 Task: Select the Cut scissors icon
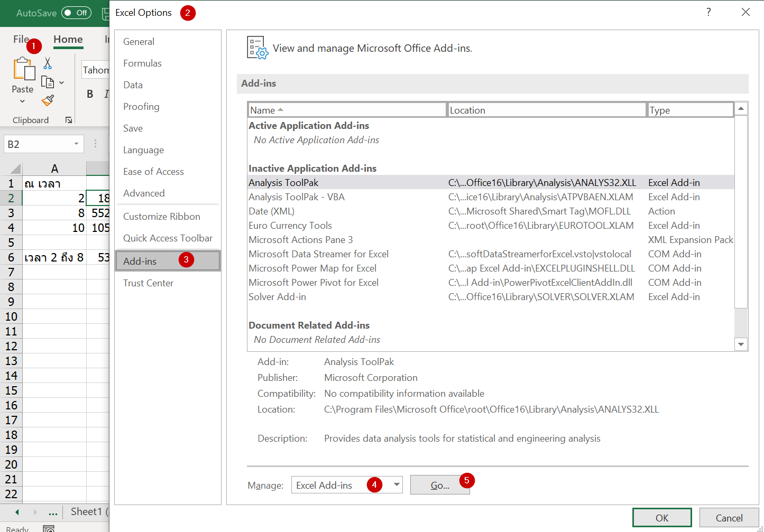[x=47, y=63]
